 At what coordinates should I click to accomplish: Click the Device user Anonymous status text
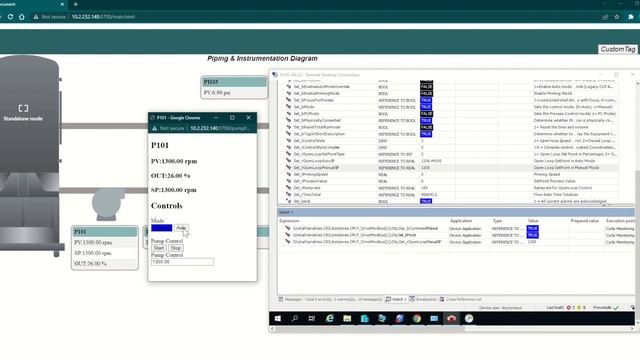[x=500, y=308]
